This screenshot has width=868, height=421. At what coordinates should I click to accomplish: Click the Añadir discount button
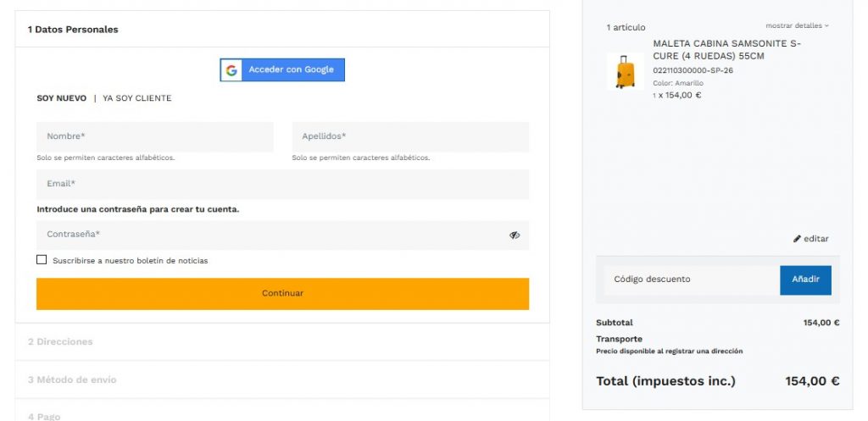point(805,280)
